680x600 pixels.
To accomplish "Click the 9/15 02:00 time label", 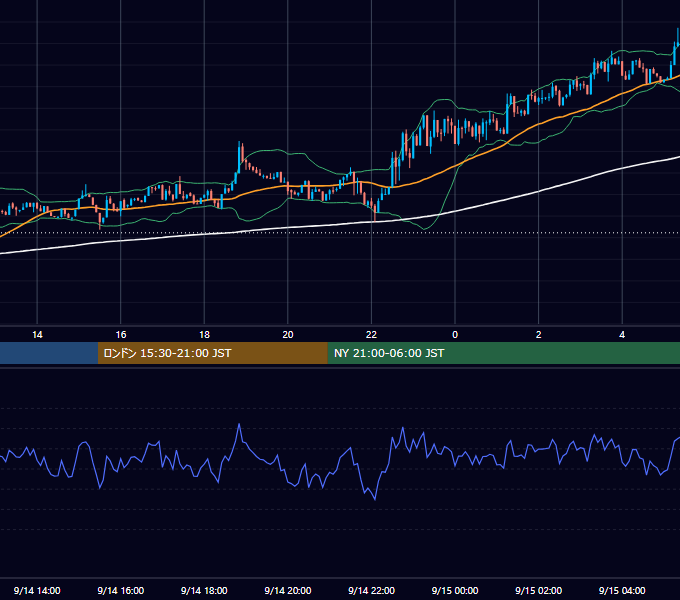I will pos(538,590).
